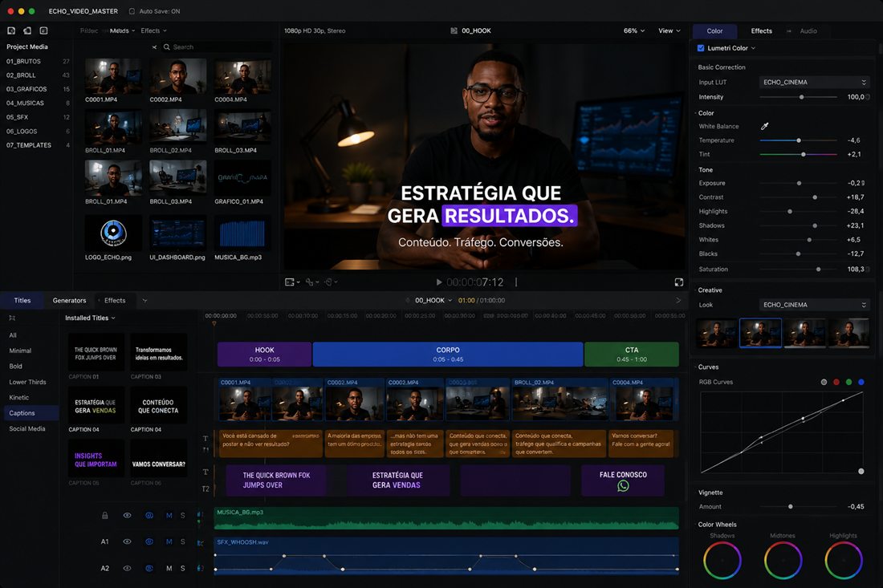Click the document icon beside 00_HOOK viewer title
The image size is (883, 588).
(454, 31)
